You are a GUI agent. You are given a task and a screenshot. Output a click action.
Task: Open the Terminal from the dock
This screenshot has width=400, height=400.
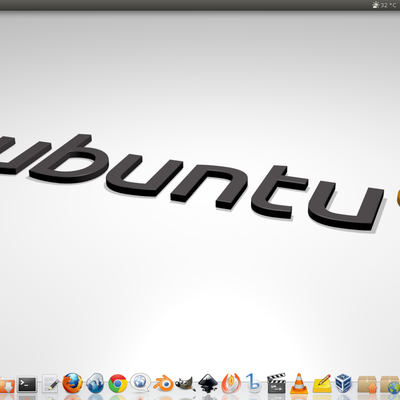click(27, 384)
